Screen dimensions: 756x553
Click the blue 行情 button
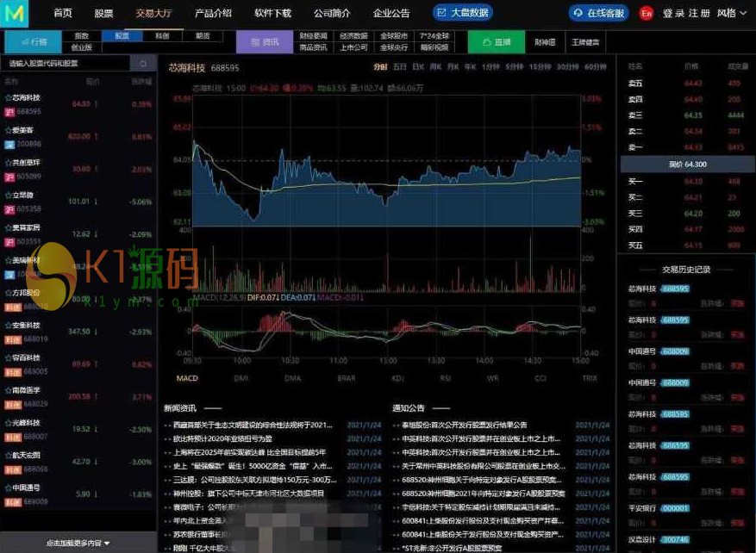point(34,42)
